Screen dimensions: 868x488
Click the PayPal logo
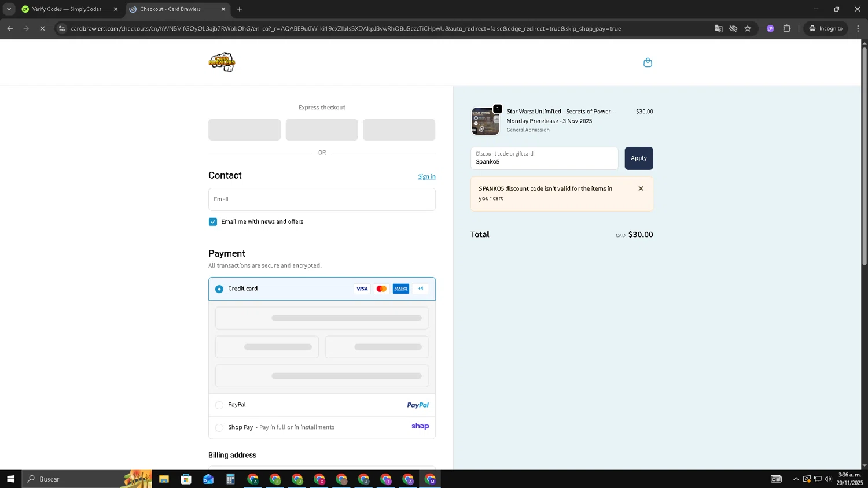coord(418,405)
